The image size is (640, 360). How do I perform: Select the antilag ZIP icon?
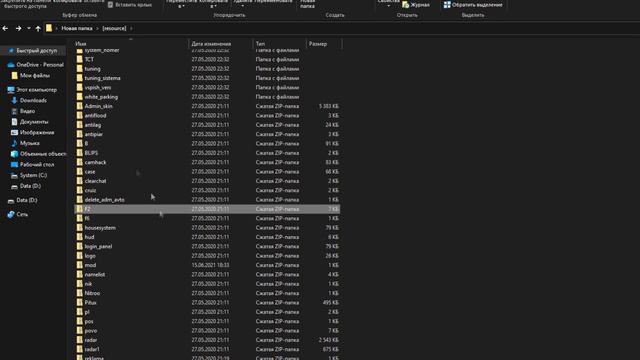pos(80,125)
